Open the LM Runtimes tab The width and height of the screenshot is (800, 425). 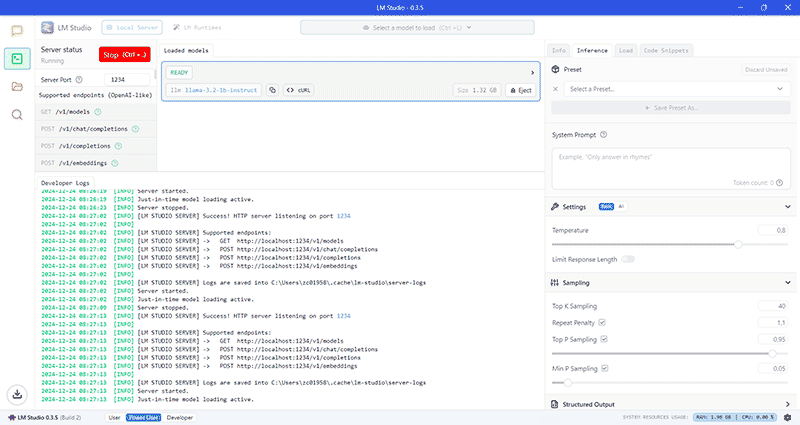[x=197, y=28]
